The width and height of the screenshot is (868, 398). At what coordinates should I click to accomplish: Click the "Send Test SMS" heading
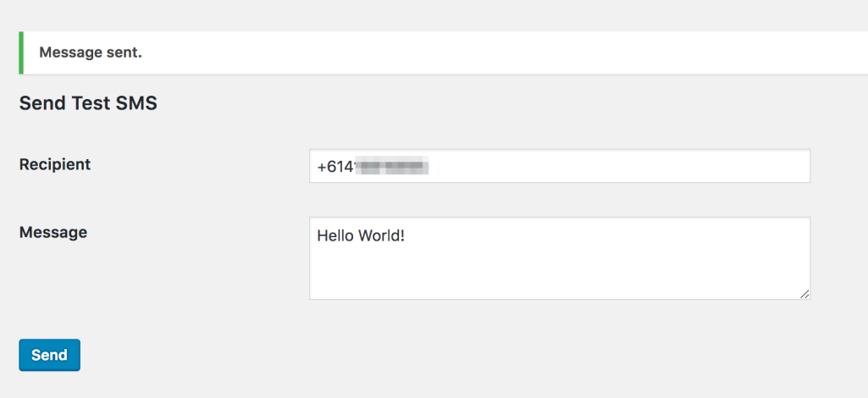click(x=88, y=104)
